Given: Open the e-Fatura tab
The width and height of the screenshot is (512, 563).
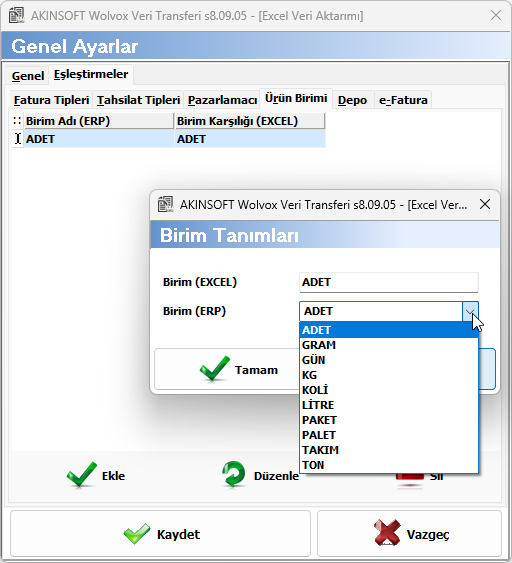Looking at the screenshot, I should 403,100.
